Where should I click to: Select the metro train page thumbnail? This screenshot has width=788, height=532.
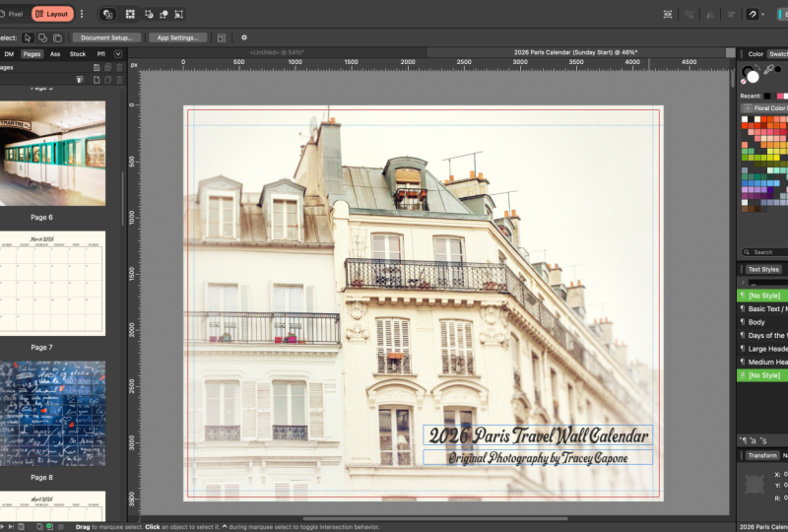pos(52,154)
